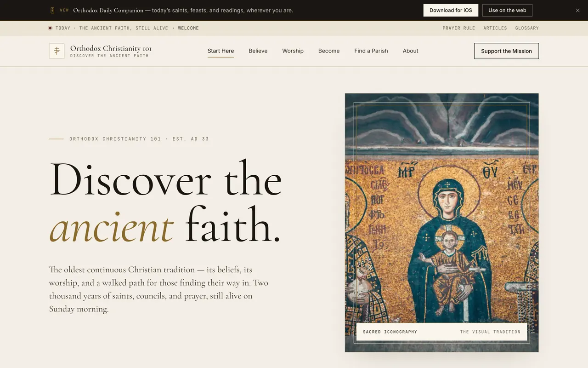Open the Support the Mission button
Viewport: 588px width, 368px height.
[506, 51]
